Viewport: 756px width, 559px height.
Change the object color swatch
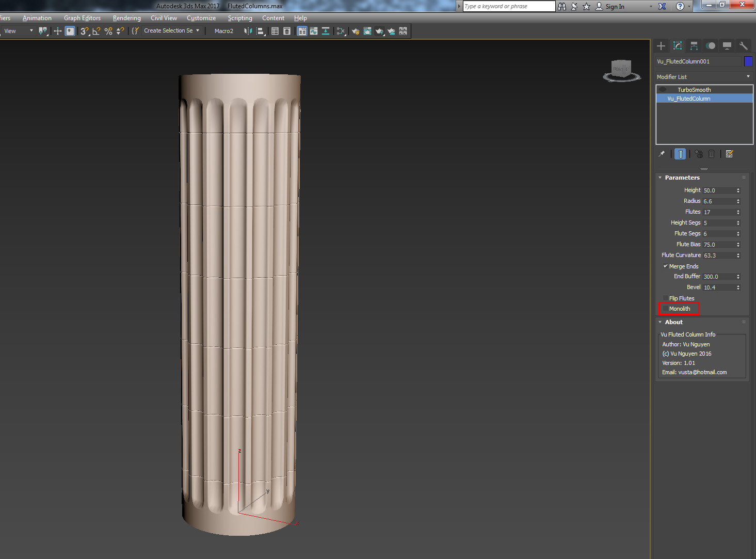tap(748, 61)
